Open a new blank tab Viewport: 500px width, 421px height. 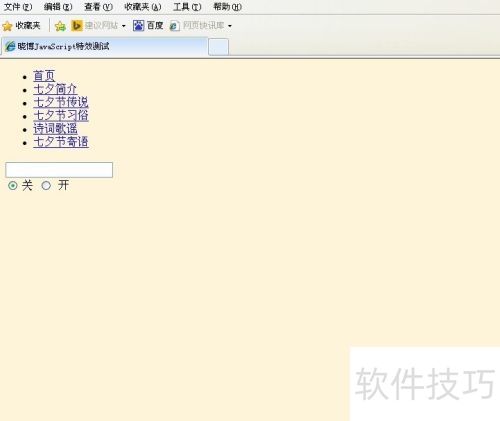click(218, 47)
